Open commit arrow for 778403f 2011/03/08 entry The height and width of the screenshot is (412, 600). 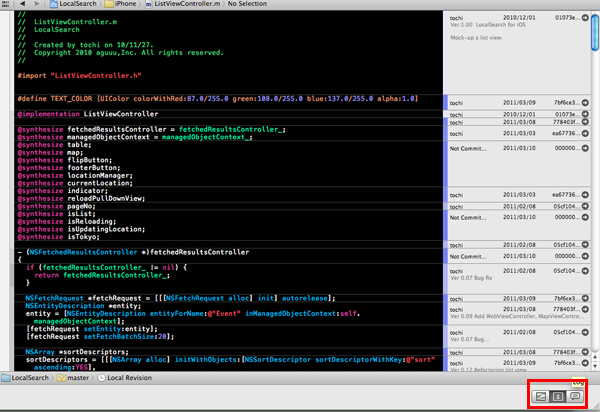[x=585, y=121]
